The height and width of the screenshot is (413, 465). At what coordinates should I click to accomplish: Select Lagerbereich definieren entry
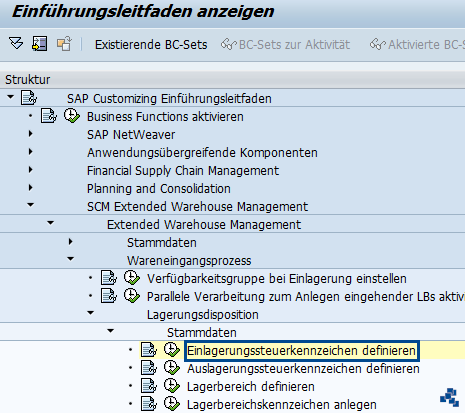[251, 387]
